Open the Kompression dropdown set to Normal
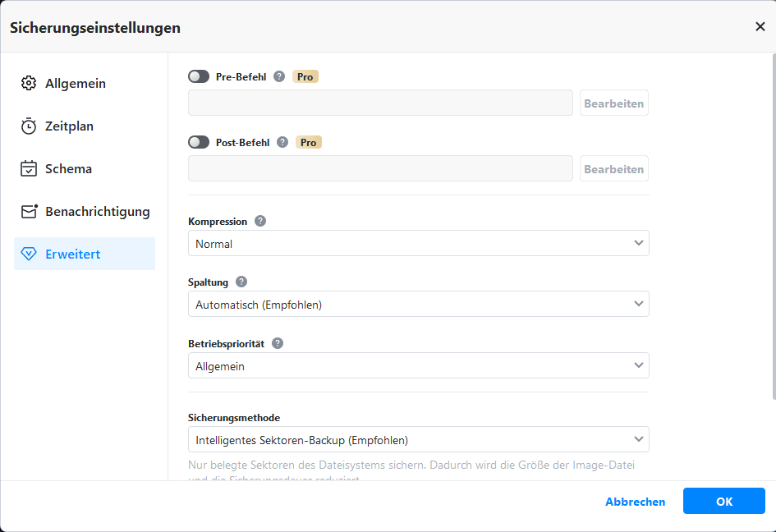The image size is (776, 532). tap(418, 244)
